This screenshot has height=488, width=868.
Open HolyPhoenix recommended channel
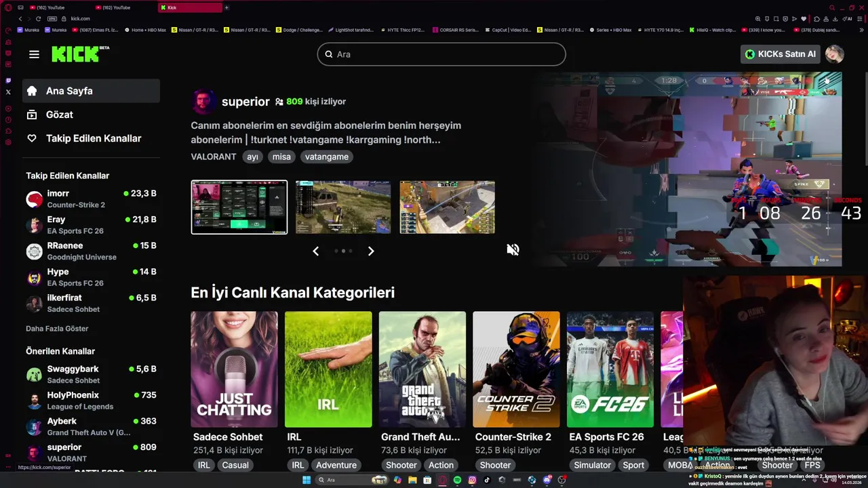point(91,401)
